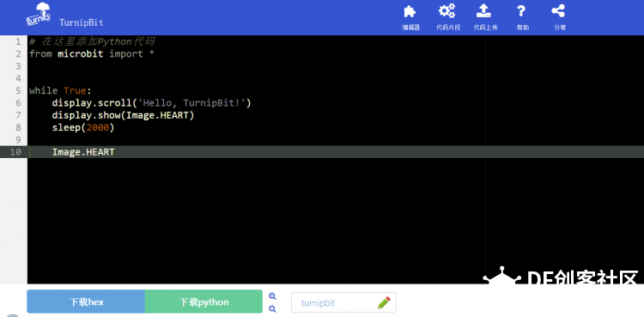
Task: Click the TurnipBit title text
Action: (x=82, y=22)
